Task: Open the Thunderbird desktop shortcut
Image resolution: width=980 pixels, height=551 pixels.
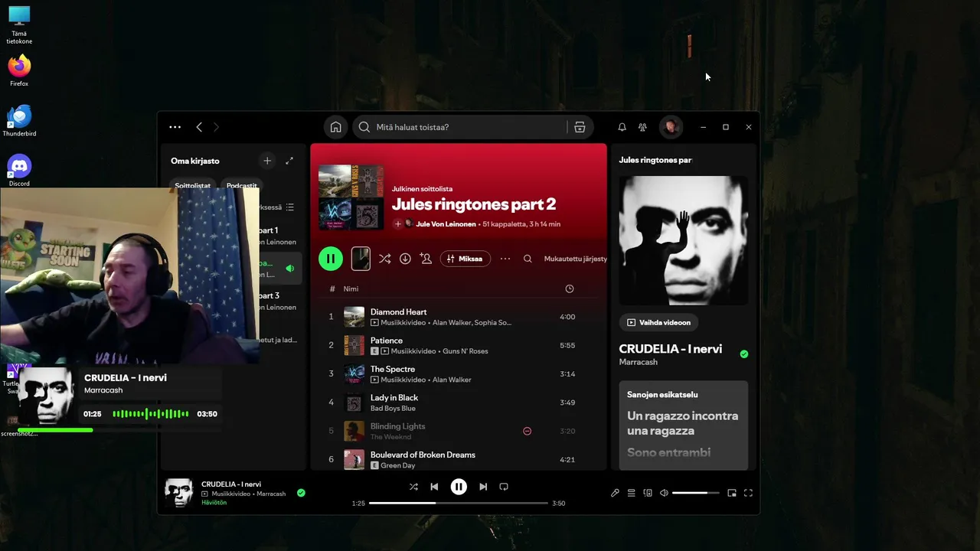Action: point(19,121)
